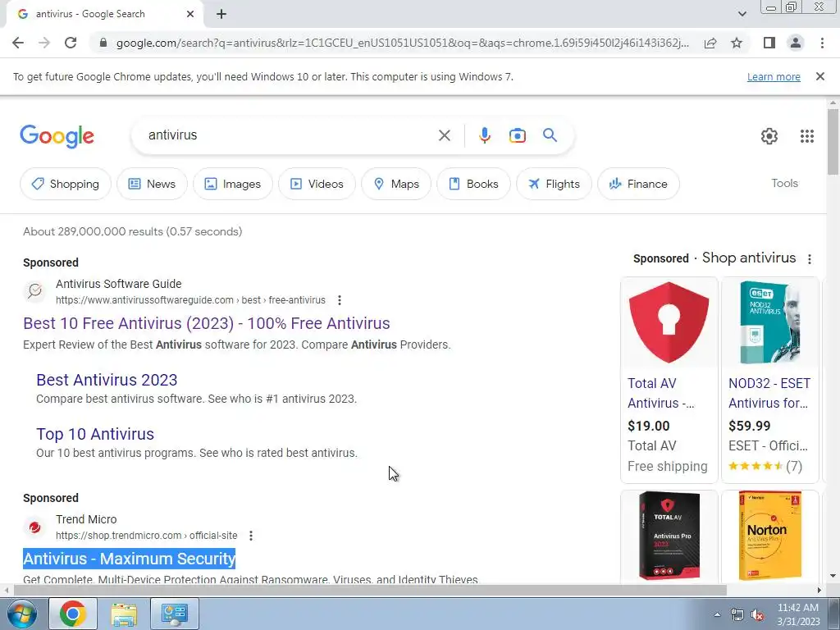
Task: Open the Windows Start menu
Action: (x=21, y=614)
